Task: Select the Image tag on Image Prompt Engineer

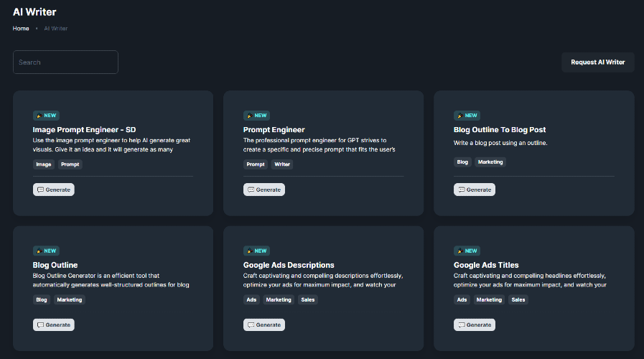Action: [x=44, y=164]
